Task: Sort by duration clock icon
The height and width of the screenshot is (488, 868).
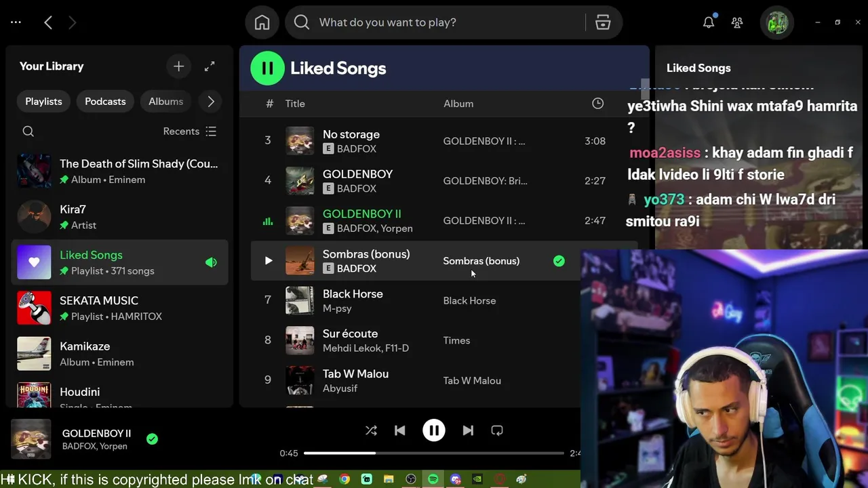Action: coord(597,104)
